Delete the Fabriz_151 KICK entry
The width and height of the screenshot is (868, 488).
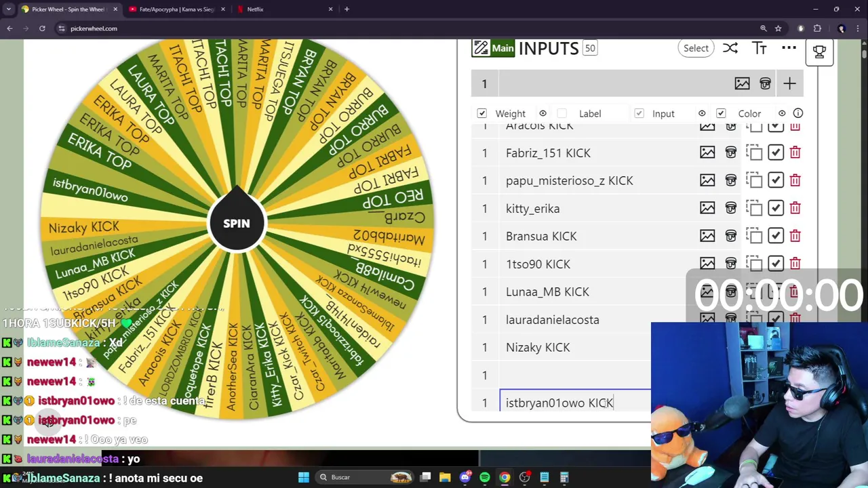pos(795,152)
